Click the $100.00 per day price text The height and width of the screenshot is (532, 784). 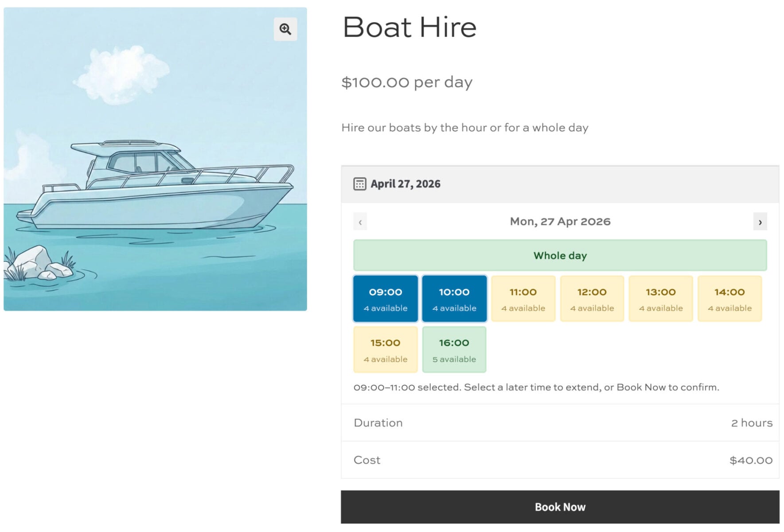point(407,82)
